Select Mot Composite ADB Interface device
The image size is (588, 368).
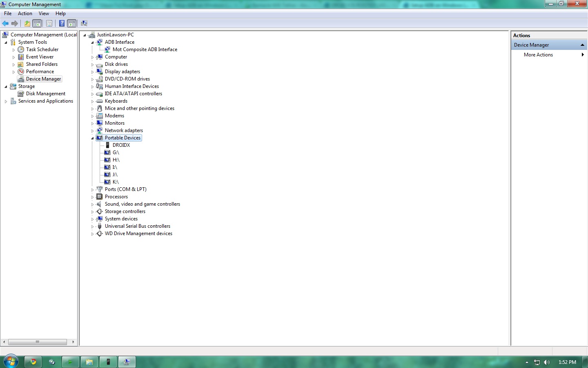tap(145, 49)
